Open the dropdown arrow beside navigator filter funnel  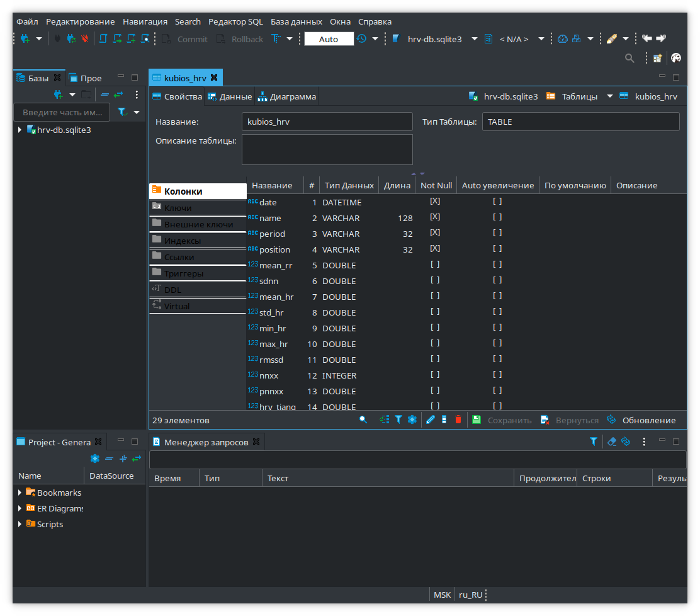point(137,112)
